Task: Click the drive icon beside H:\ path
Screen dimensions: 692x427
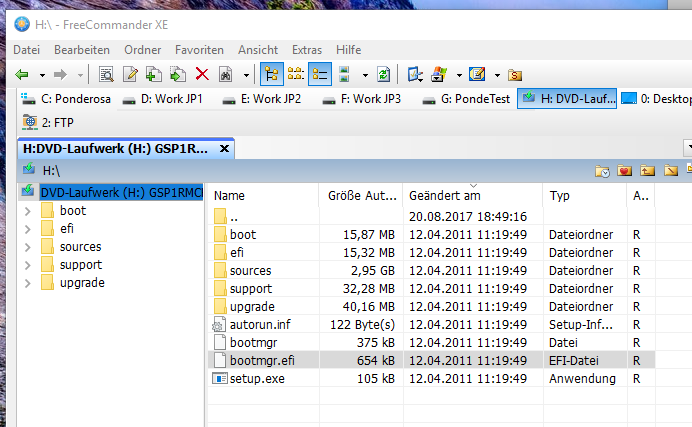Action: [29, 169]
